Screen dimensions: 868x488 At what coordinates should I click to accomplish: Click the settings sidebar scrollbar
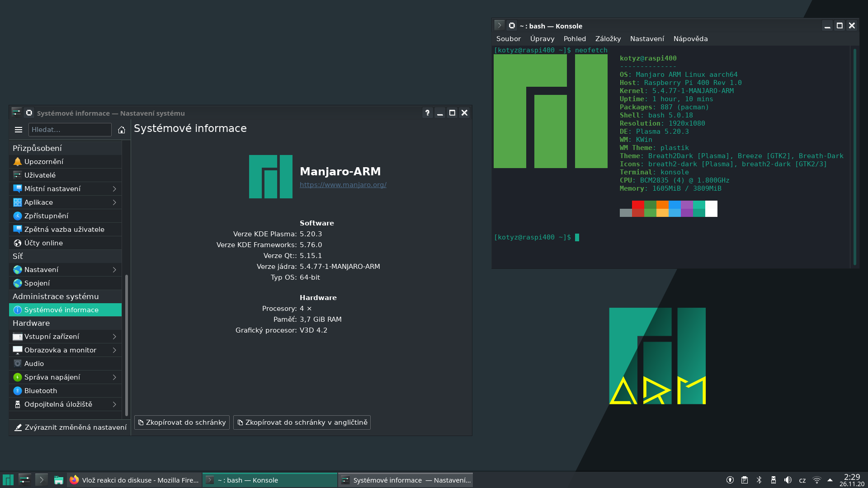click(127, 345)
